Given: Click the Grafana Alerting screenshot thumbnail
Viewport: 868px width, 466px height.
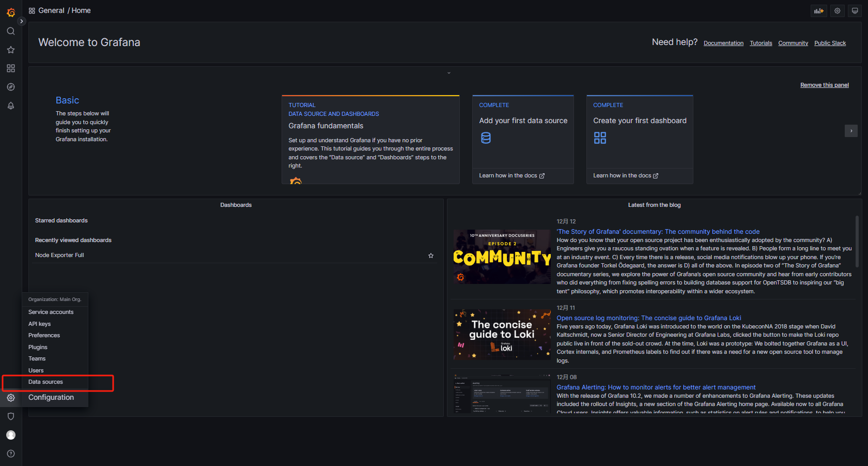Looking at the screenshot, I should (502, 394).
